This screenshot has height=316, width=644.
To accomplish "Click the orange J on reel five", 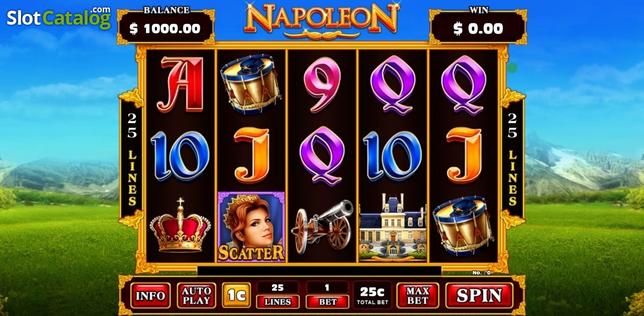I will pos(464,156).
